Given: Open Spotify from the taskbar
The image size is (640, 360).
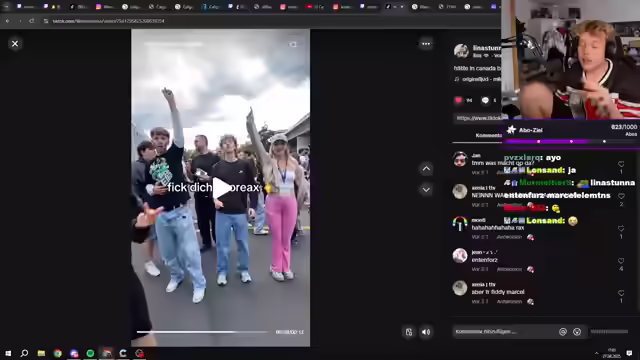Looking at the screenshot, I should point(90,353).
